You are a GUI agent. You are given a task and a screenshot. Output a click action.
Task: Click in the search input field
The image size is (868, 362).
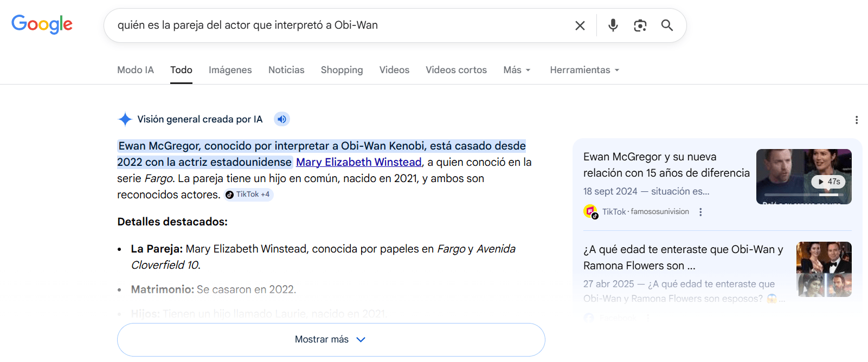point(342,25)
